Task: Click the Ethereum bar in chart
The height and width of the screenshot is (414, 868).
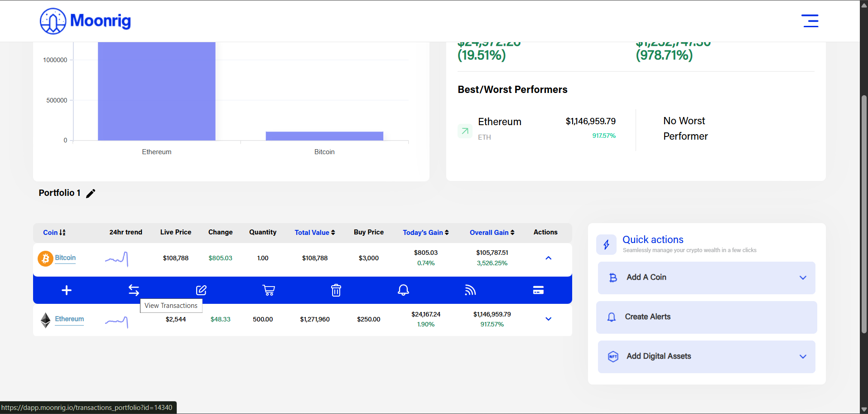Action: coord(157,91)
